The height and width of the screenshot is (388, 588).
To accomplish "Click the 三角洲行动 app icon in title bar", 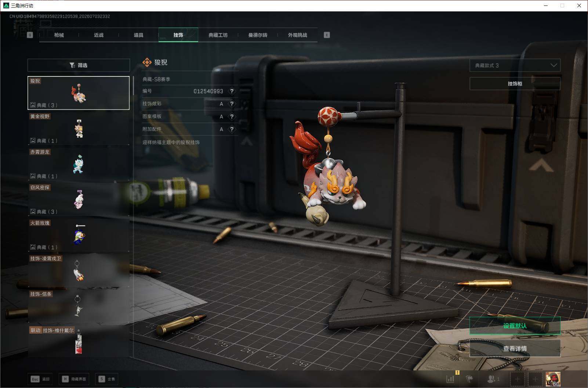I will pos(6,6).
